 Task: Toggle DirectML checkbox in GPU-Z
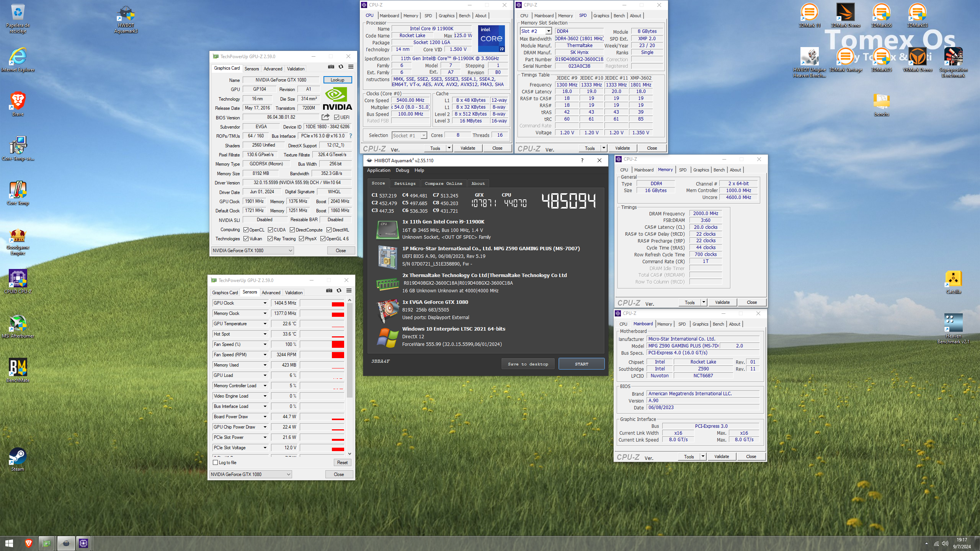click(x=329, y=230)
